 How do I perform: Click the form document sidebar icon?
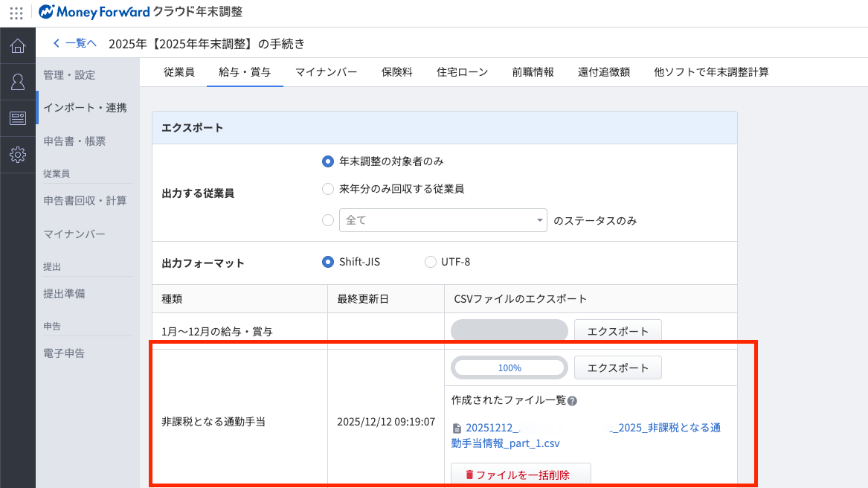(x=18, y=118)
